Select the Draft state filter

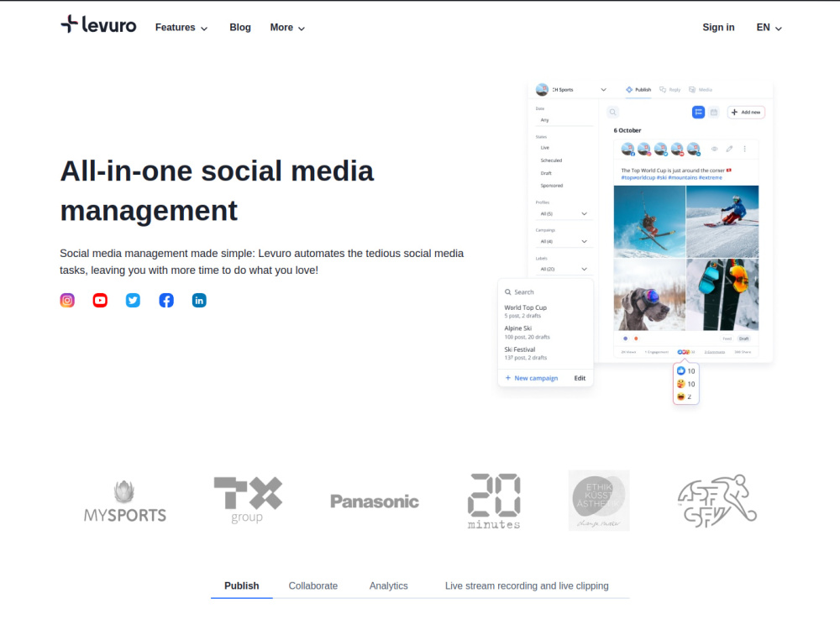pyautogui.click(x=546, y=173)
